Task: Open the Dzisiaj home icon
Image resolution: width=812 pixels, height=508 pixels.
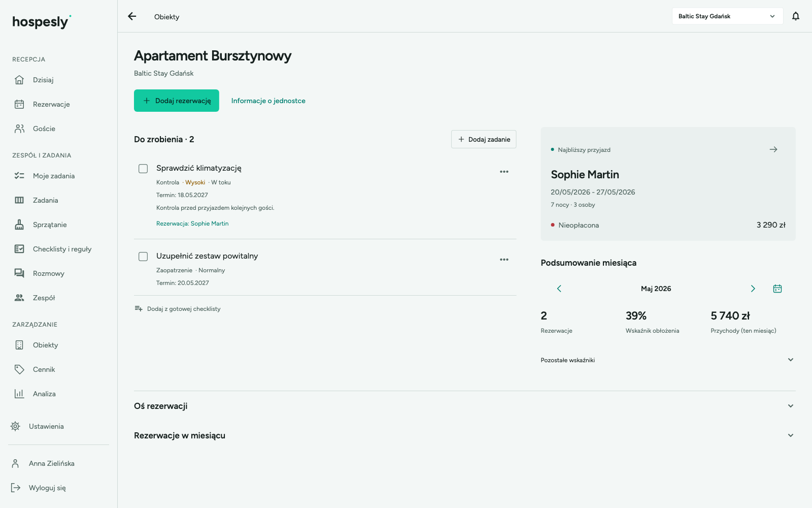Action: tap(19, 80)
